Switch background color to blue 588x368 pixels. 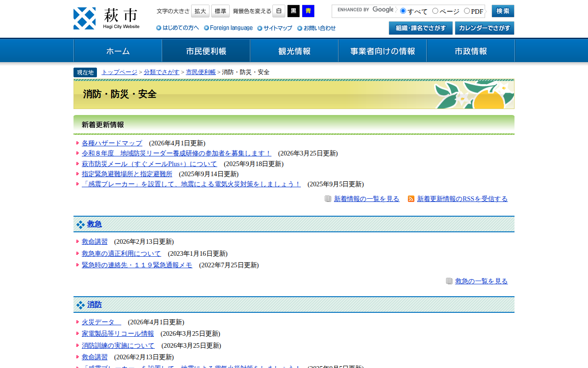click(x=308, y=11)
